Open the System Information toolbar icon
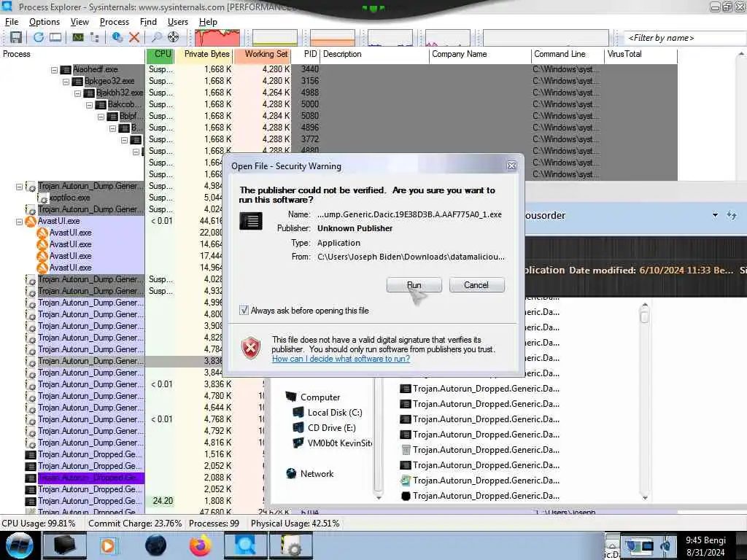 click(77, 37)
